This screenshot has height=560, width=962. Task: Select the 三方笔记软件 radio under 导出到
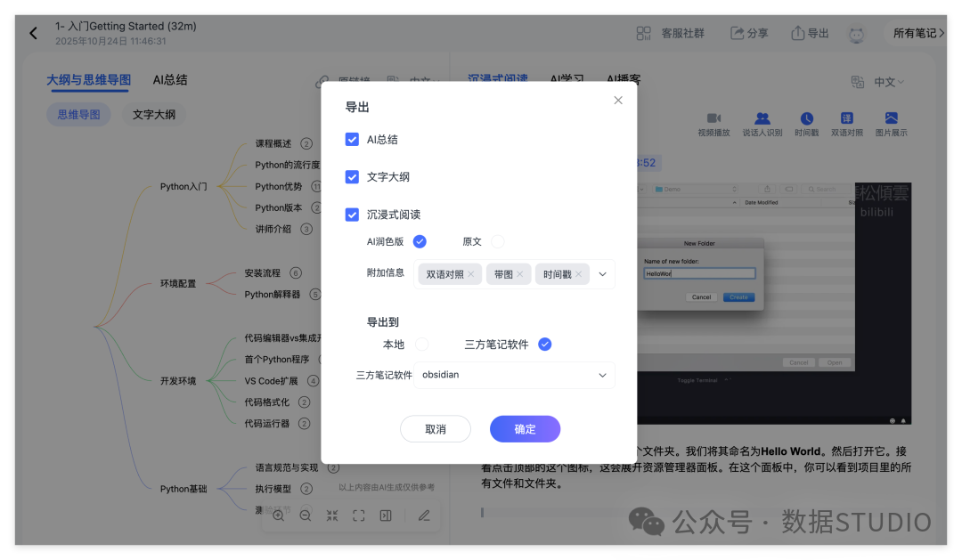pyautogui.click(x=545, y=345)
